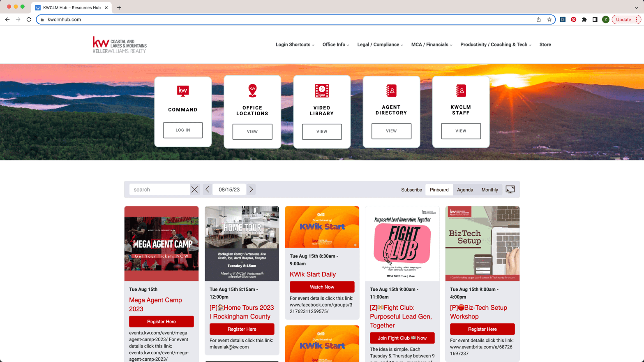Switch calendar to Monthly view
This screenshot has width=644, height=362.
489,190
